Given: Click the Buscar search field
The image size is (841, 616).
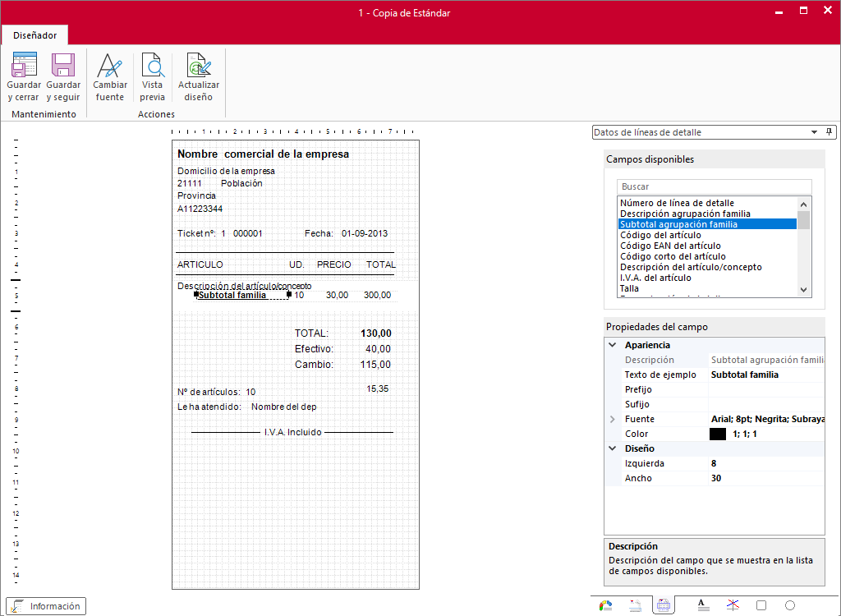Looking at the screenshot, I should pyautogui.click(x=714, y=186).
